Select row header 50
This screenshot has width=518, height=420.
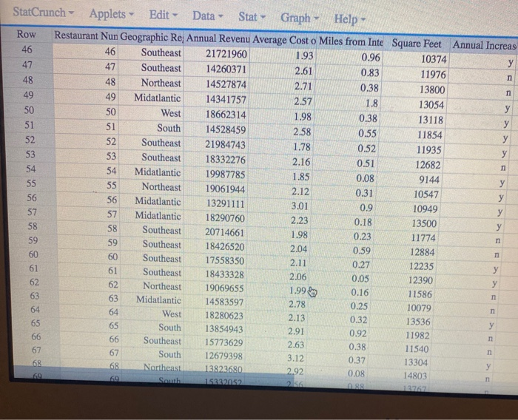pyautogui.click(x=29, y=110)
